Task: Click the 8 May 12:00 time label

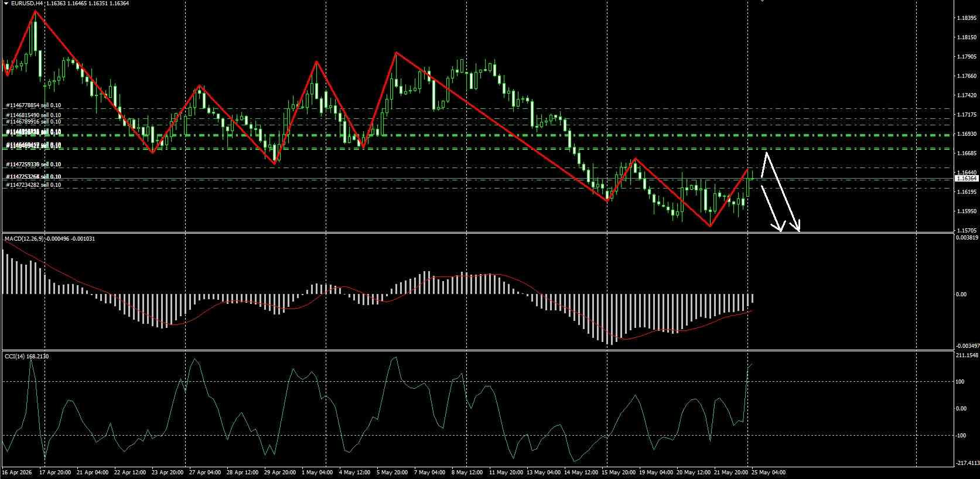Action: coord(467,472)
